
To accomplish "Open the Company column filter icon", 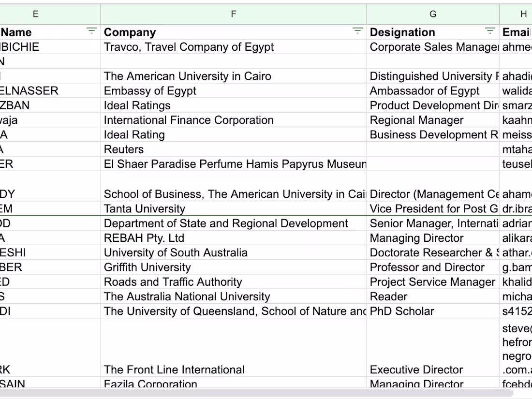I will tap(357, 31).
